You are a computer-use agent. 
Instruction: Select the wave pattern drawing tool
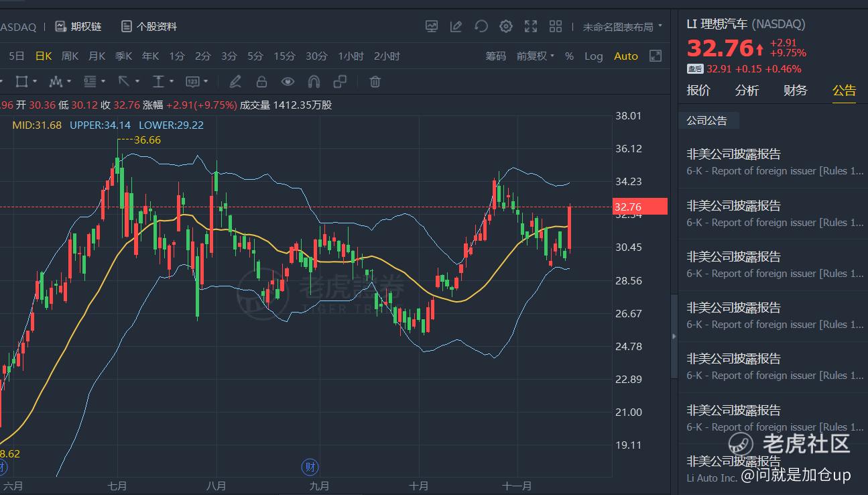coord(56,82)
